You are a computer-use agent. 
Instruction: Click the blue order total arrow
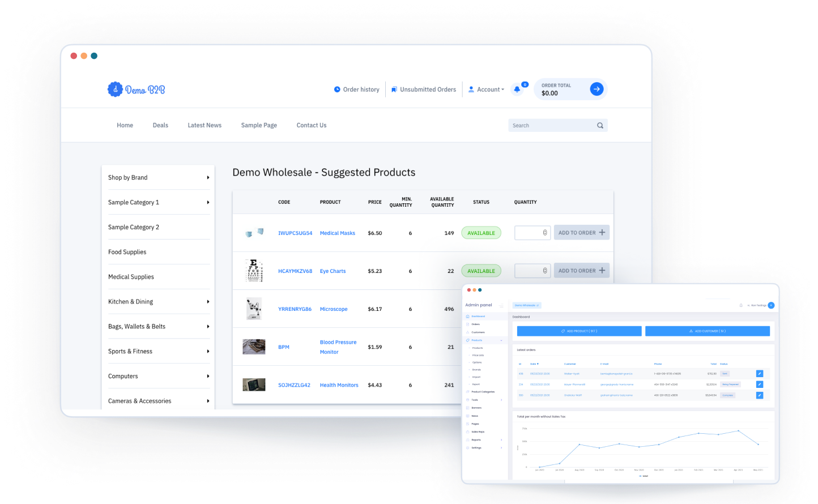click(x=597, y=89)
